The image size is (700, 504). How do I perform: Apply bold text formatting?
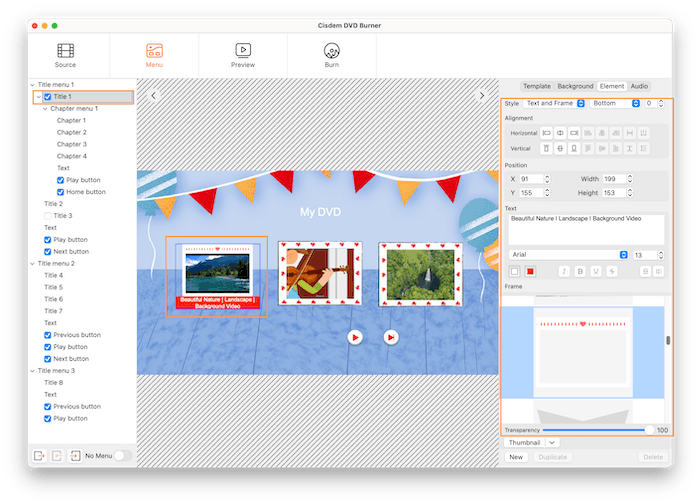point(580,271)
